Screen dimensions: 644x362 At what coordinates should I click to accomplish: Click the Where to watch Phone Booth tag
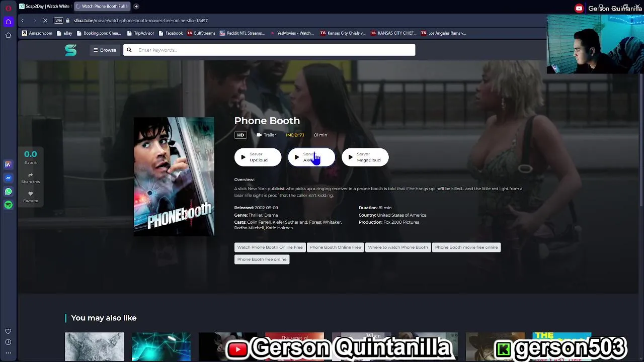(x=397, y=247)
